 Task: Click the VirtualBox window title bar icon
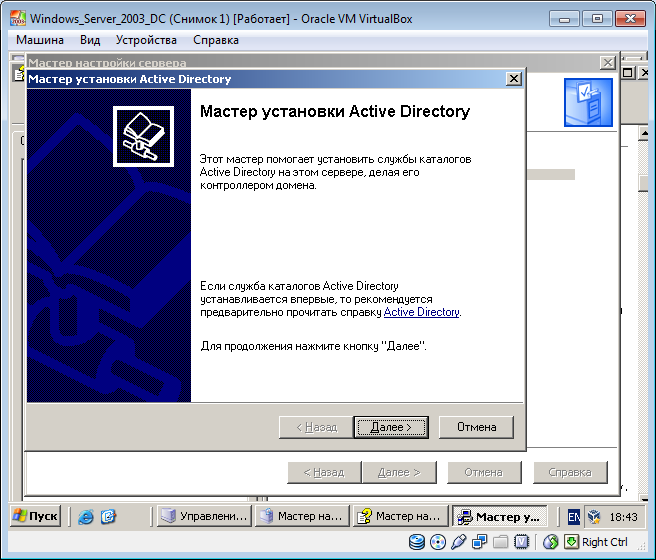(18, 19)
